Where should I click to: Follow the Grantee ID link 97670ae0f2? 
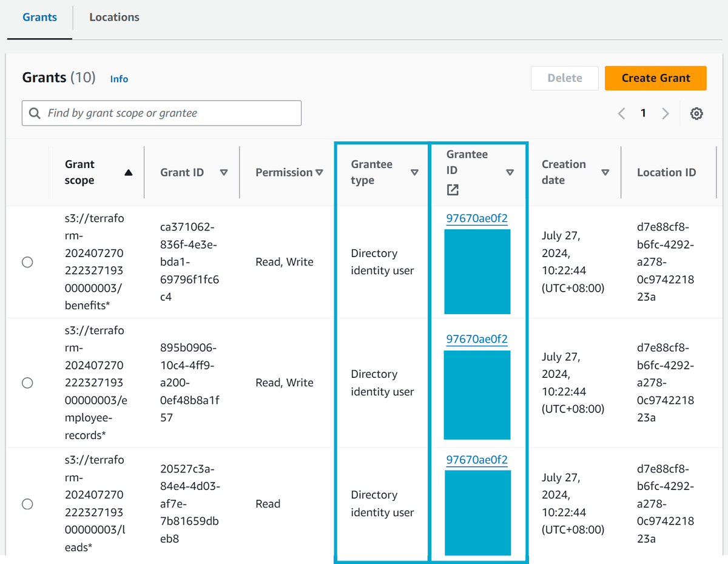pyautogui.click(x=477, y=218)
